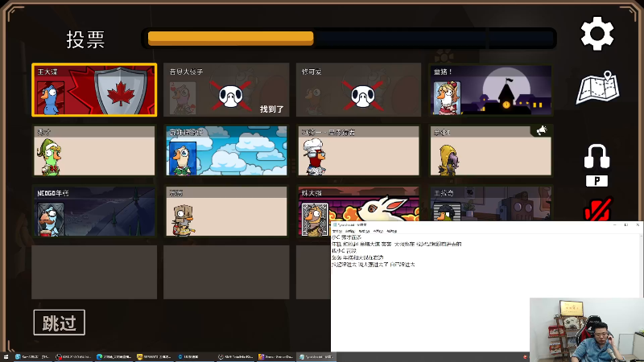
Task: Switch to the Skype-like S app in taskbar
Action: tap(32, 356)
